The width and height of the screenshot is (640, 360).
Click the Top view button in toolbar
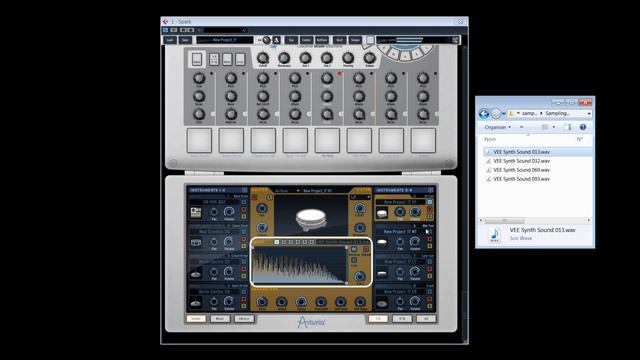tap(291, 40)
